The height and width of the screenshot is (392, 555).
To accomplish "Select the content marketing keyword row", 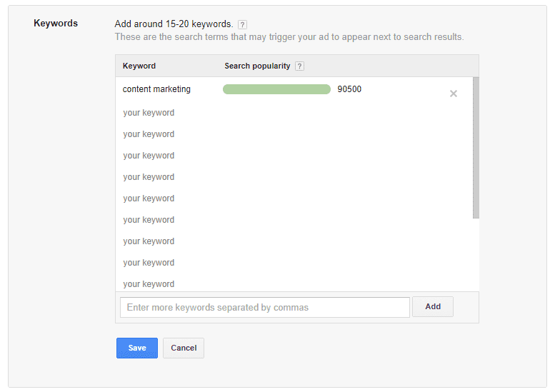I will (x=156, y=89).
